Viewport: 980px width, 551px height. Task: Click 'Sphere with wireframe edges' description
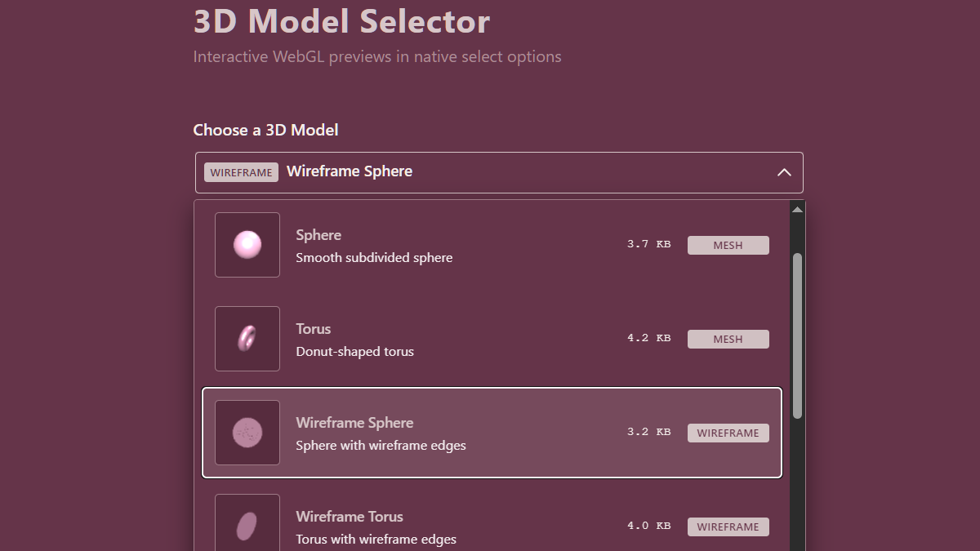tap(381, 446)
